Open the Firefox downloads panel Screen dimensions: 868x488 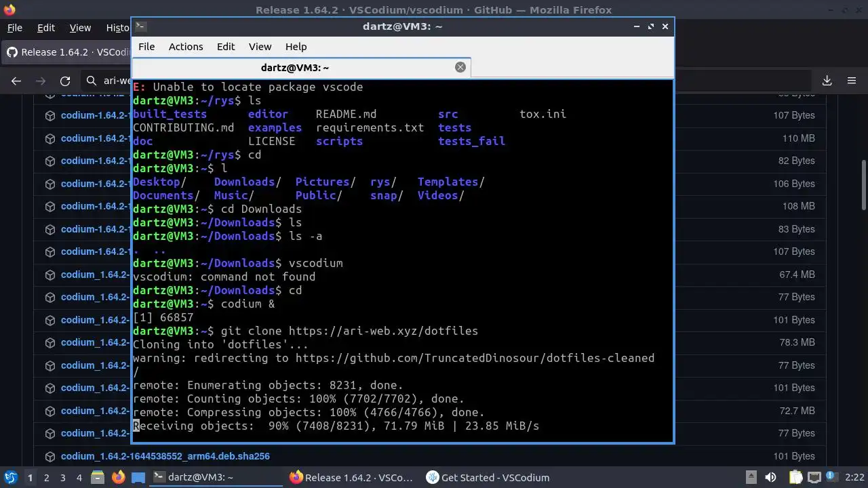tap(827, 81)
